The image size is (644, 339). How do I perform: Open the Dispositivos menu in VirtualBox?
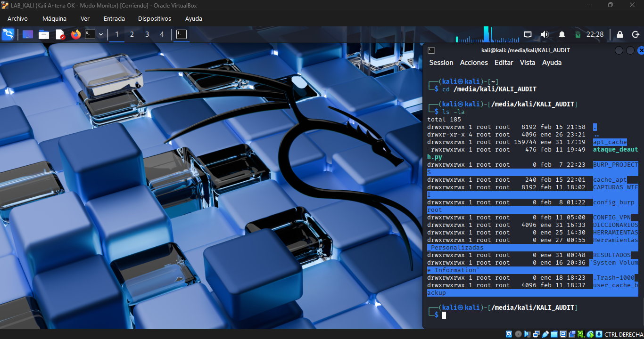(x=154, y=18)
